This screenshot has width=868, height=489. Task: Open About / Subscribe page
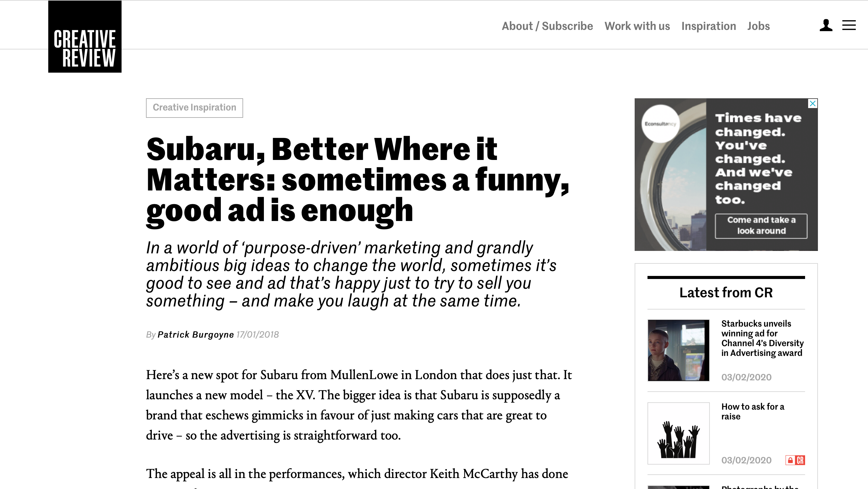click(547, 26)
